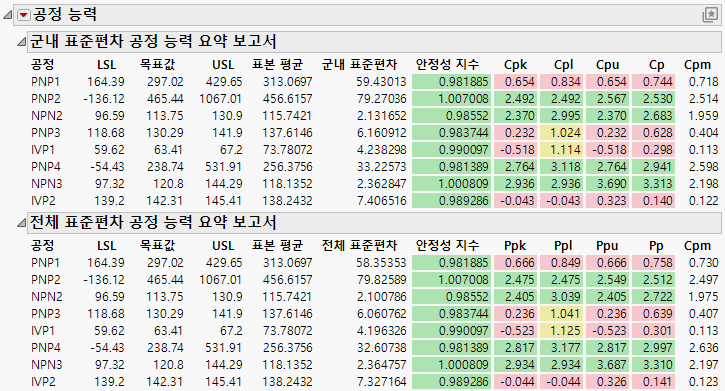Select overall sigma value 58.35353
This screenshot has height=391, width=725.
pyautogui.click(x=381, y=263)
